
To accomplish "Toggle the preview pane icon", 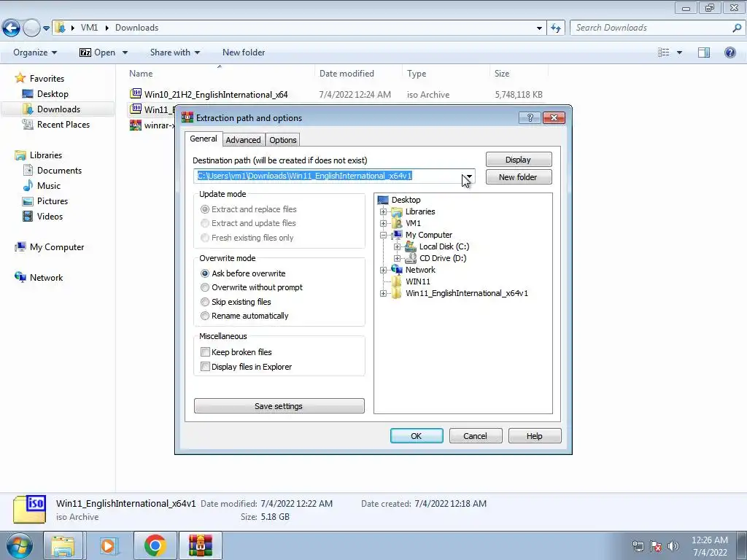I will 704,52.
